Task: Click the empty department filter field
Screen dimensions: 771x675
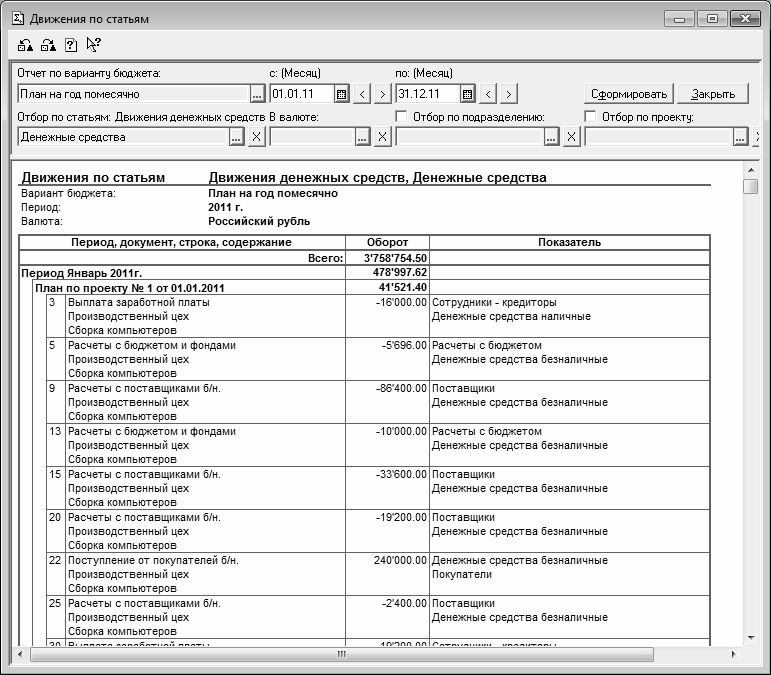Action: pyautogui.click(x=470, y=137)
